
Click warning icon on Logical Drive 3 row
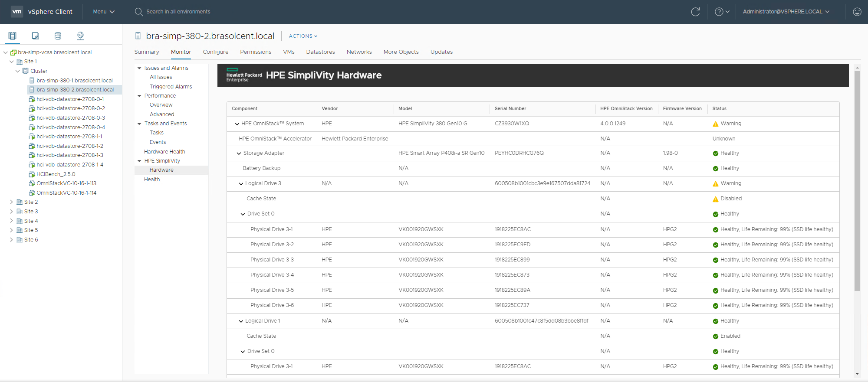716,184
